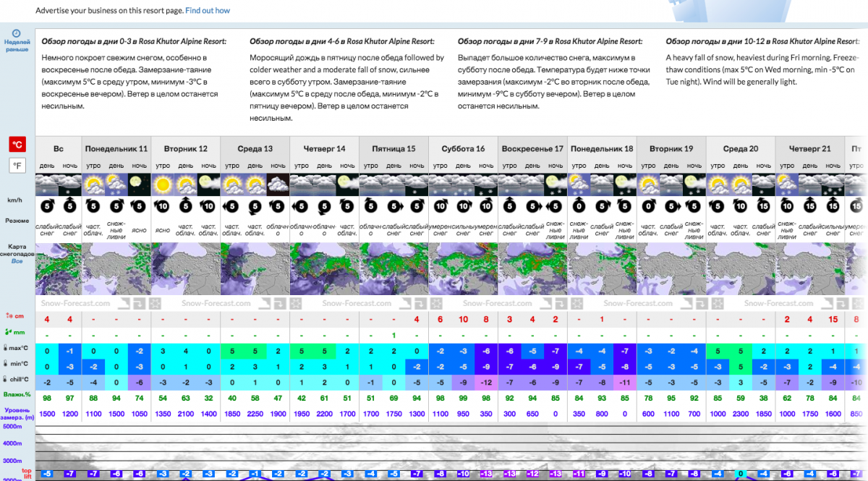Switch temperature units to °F
The image size is (868, 481).
click(17, 166)
